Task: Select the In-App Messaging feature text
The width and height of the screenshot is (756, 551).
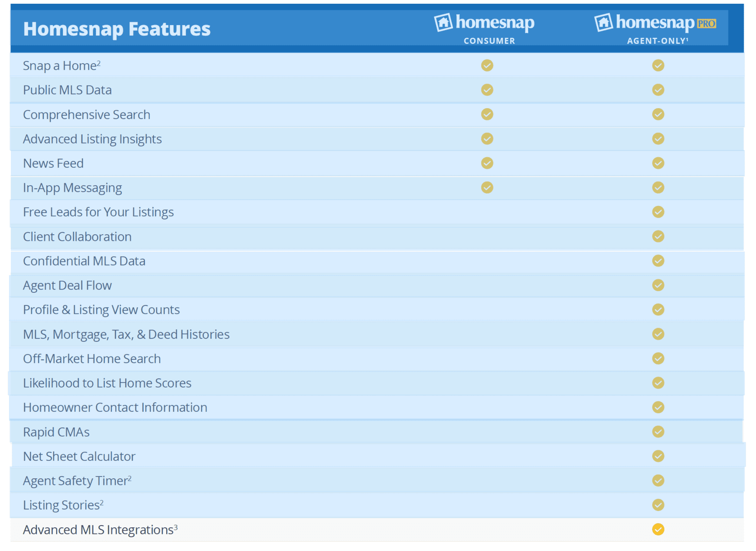Action: (x=73, y=188)
